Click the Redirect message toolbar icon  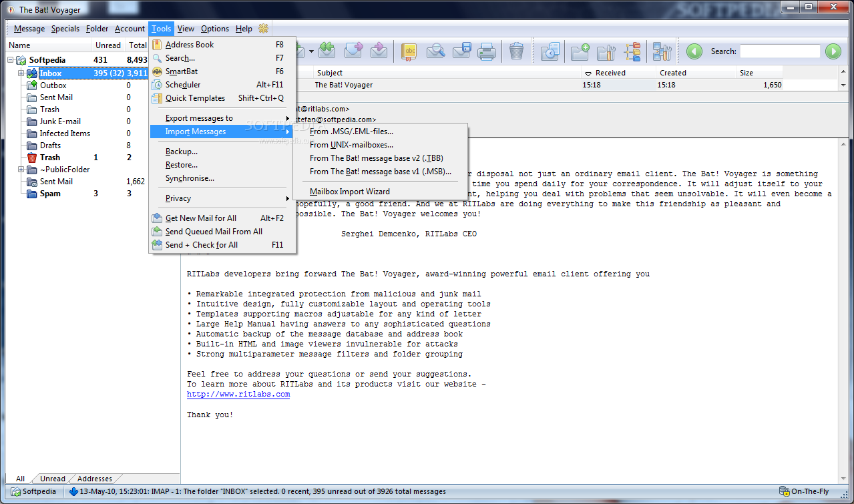click(379, 51)
